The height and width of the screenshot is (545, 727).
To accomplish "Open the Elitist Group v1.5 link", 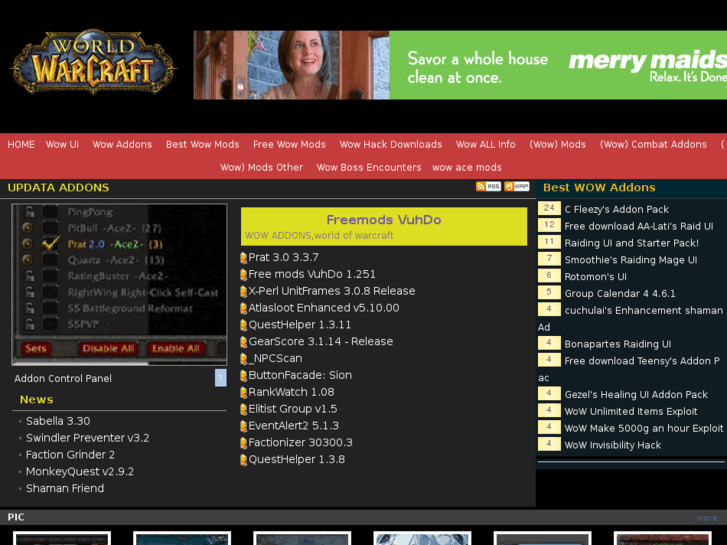I will pyautogui.click(x=293, y=409).
